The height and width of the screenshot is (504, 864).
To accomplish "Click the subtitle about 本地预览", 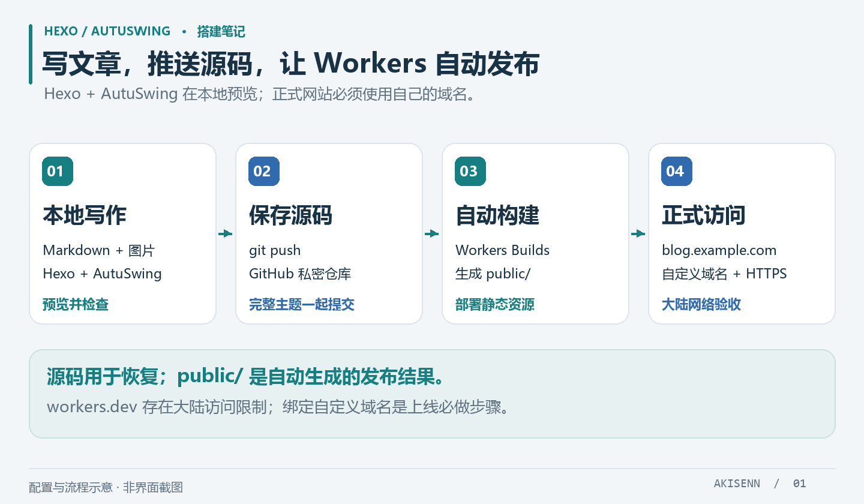I will point(261,94).
